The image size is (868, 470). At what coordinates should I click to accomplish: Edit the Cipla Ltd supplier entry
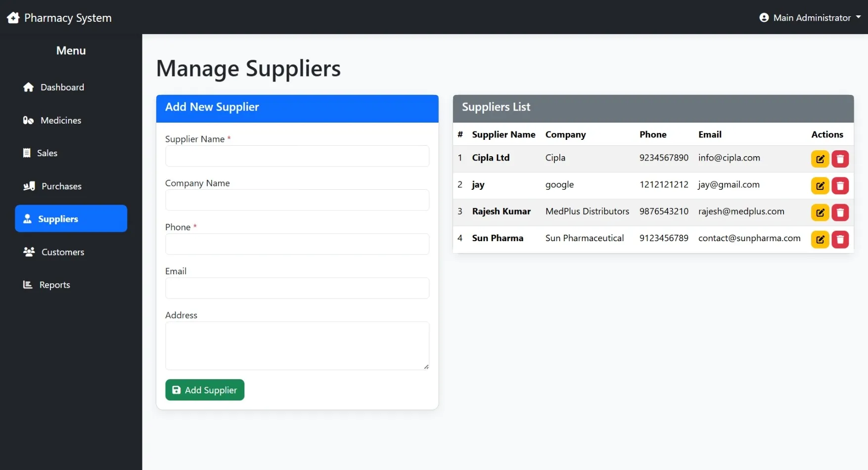pos(820,159)
